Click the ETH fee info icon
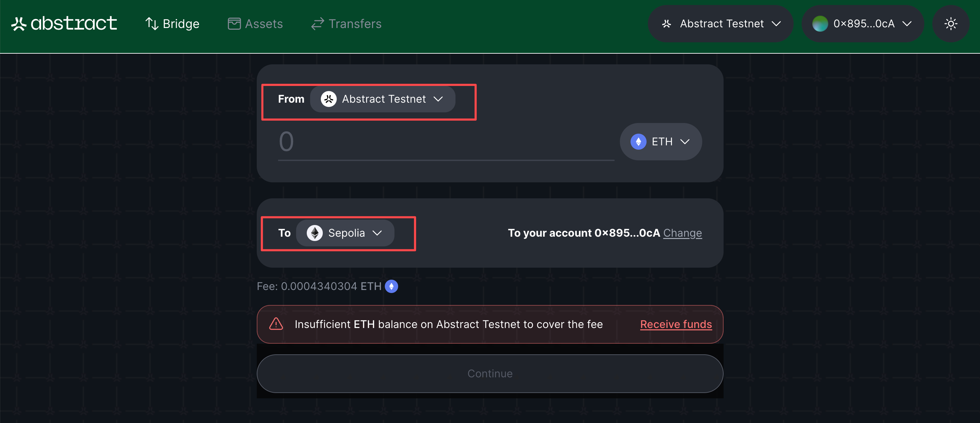The width and height of the screenshot is (980, 423). 391,286
